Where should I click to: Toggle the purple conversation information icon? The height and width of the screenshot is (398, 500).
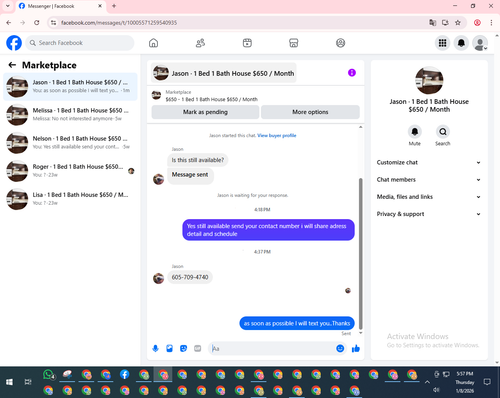352,73
